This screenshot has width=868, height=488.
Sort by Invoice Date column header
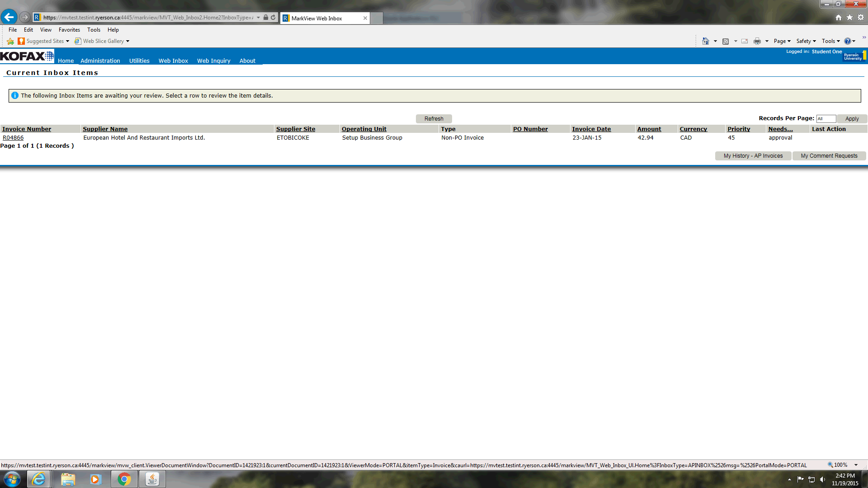(x=591, y=129)
